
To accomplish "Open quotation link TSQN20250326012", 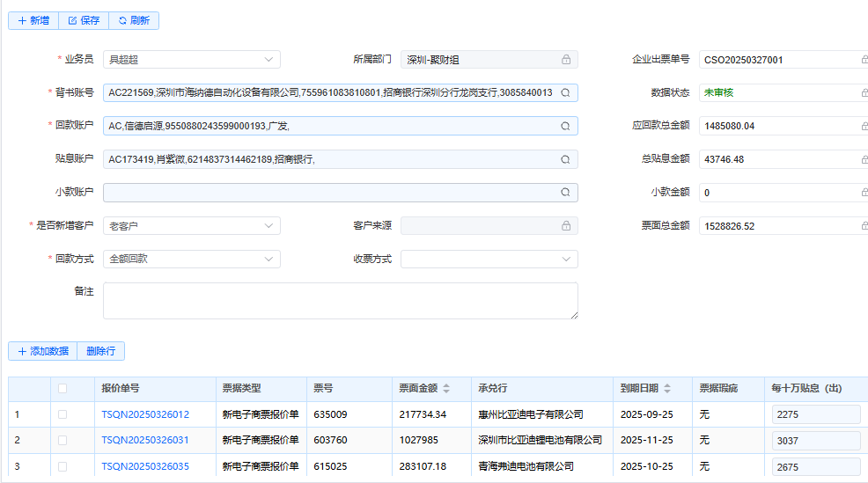I will click(145, 414).
